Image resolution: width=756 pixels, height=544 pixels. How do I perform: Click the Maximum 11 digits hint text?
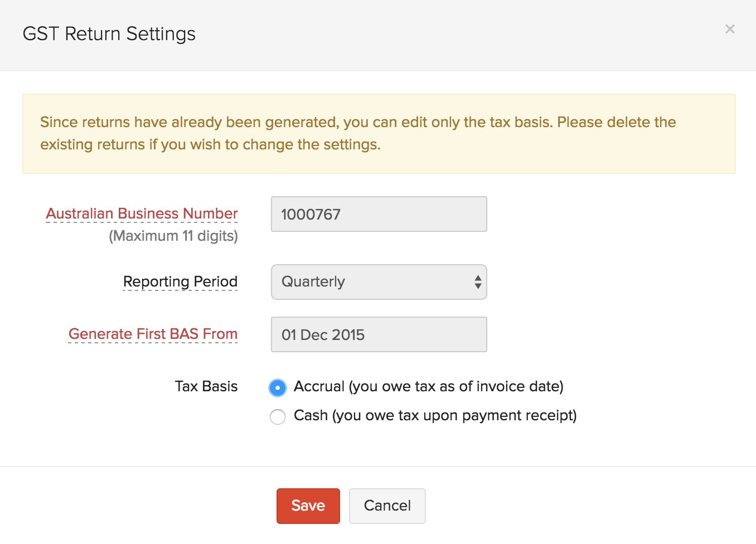click(174, 236)
